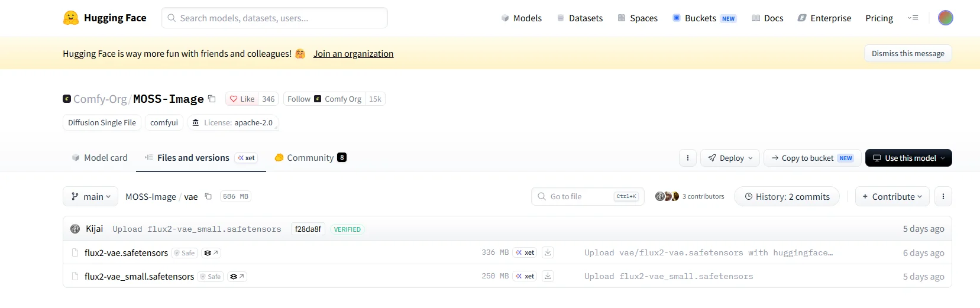Open Buckets in navigation
The width and height of the screenshot is (980, 308).
(704, 18)
